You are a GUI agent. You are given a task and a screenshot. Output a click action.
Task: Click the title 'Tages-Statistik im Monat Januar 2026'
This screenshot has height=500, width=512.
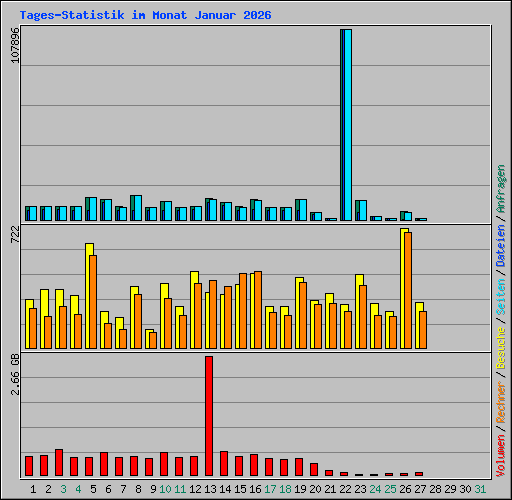[145, 15]
